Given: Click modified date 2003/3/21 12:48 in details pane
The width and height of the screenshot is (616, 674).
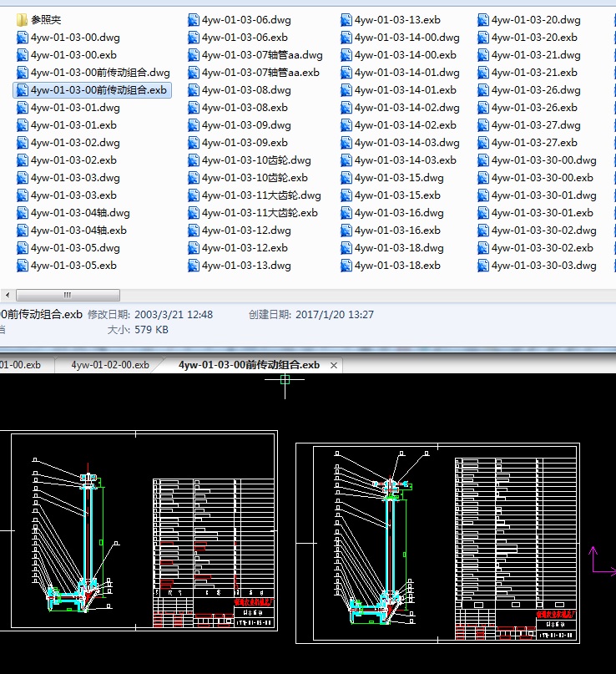Looking at the screenshot, I should [x=174, y=315].
